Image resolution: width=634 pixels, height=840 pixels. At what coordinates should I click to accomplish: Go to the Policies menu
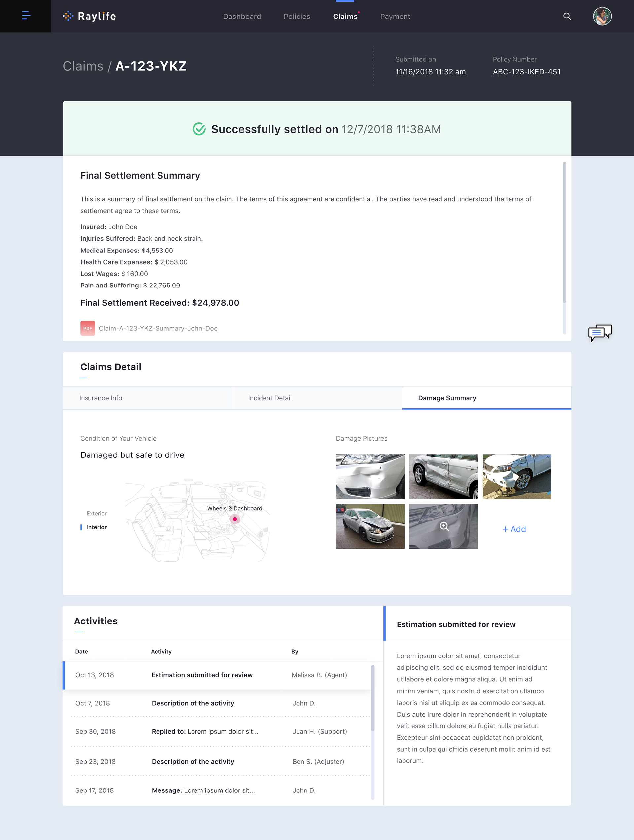coord(297,16)
